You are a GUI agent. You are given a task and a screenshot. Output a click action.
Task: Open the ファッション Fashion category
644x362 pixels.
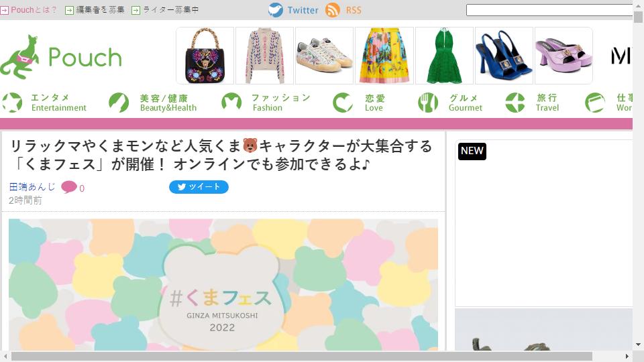click(281, 103)
